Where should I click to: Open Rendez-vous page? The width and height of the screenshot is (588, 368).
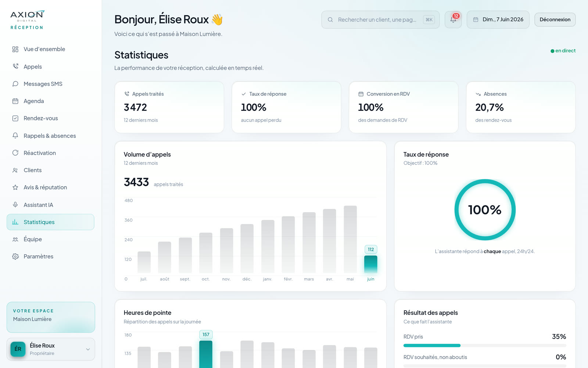click(x=50, y=118)
